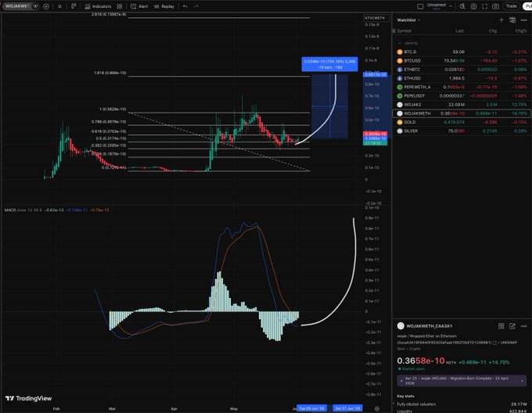Select the 2.618 Fibonacci level label
This screenshot has height=413, width=532.
coord(109,14)
